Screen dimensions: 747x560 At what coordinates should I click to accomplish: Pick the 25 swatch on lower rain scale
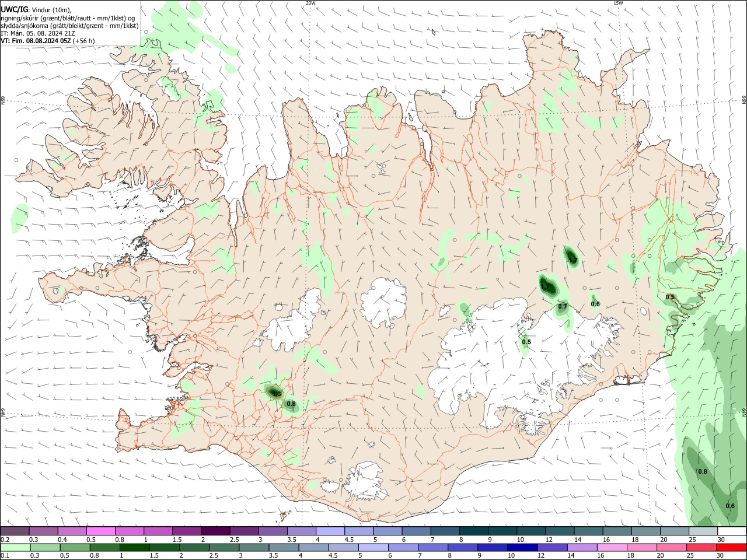point(701,547)
